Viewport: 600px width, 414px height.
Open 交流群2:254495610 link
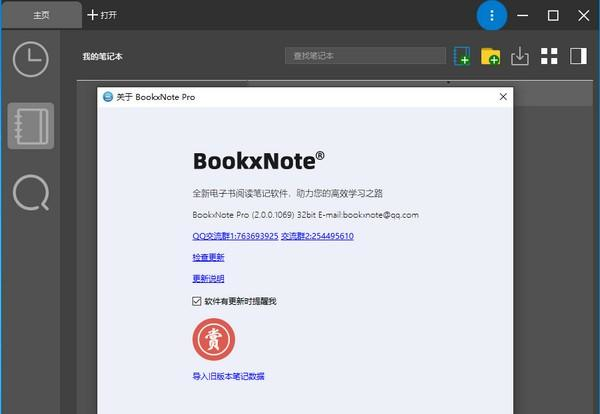[x=317, y=236]
